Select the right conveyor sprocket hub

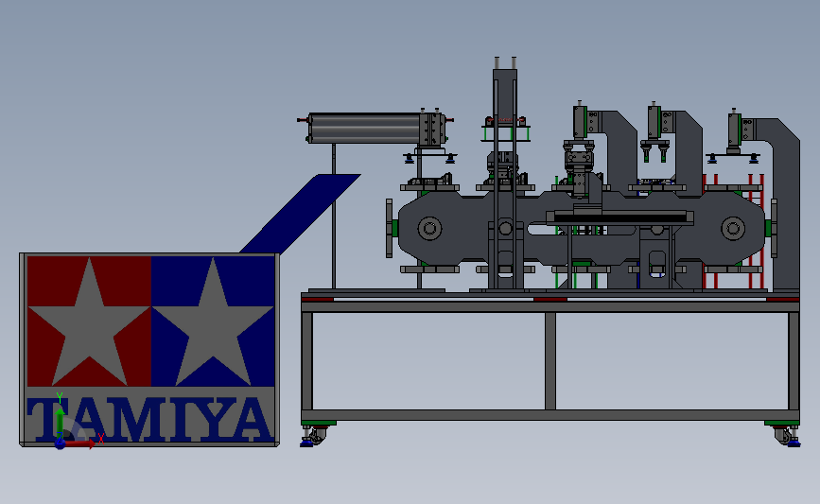coord(733,229)
